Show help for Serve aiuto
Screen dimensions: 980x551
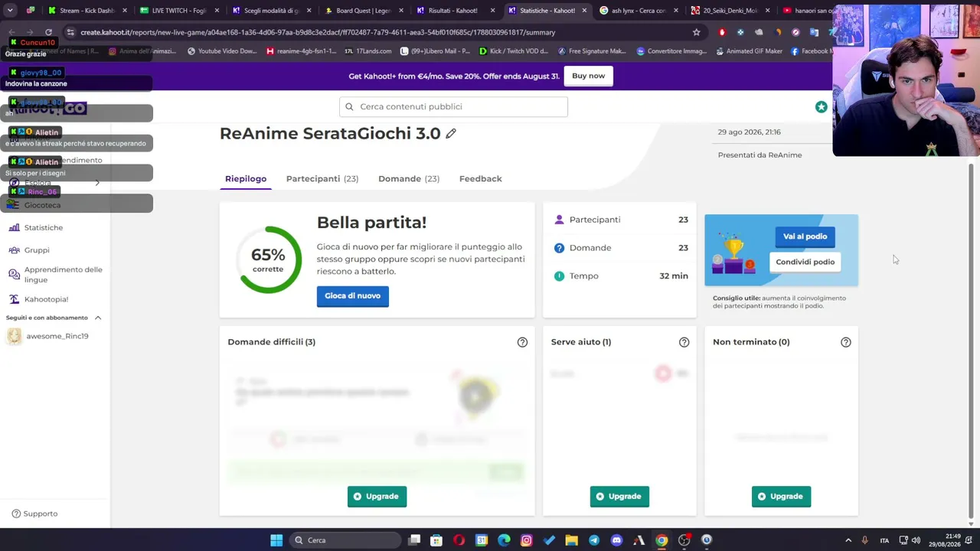point(684,342)
